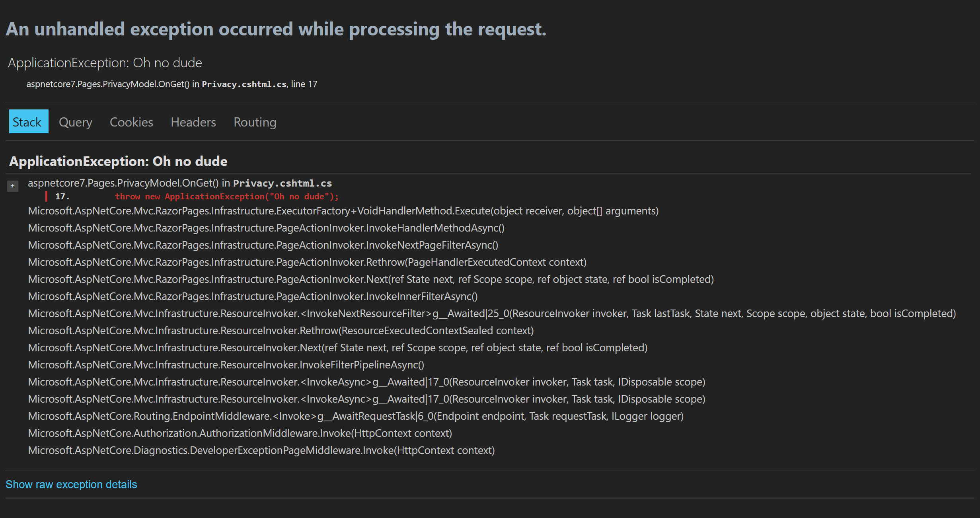Switch to the Headers tab

193,121
